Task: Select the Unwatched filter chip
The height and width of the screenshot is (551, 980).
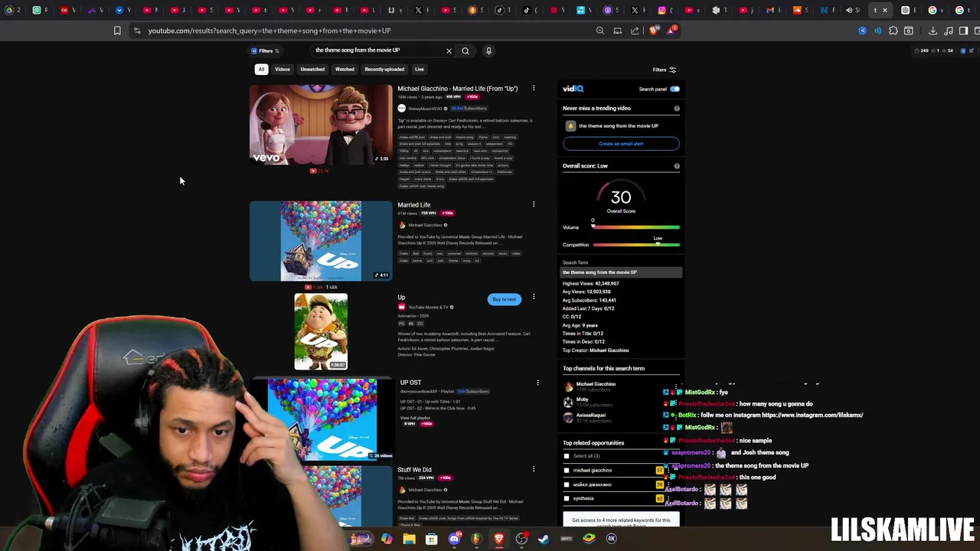Action: 312,69
